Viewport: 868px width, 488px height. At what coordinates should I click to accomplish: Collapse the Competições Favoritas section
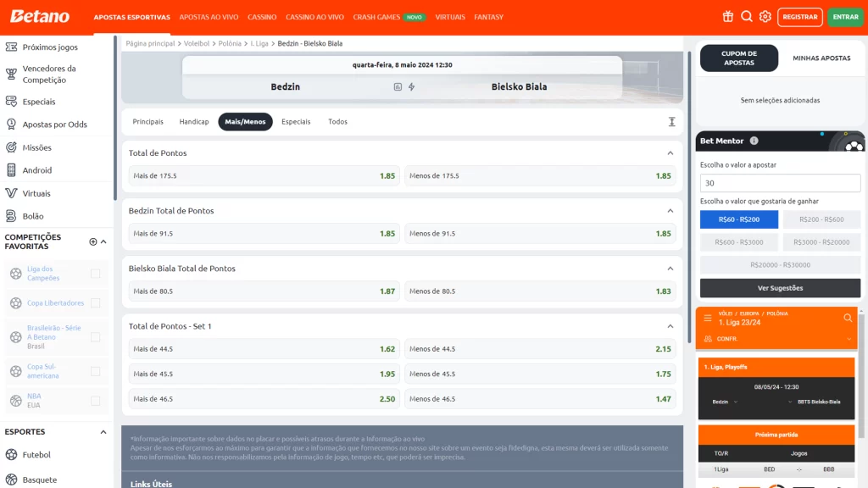click(x=103, y=241)
